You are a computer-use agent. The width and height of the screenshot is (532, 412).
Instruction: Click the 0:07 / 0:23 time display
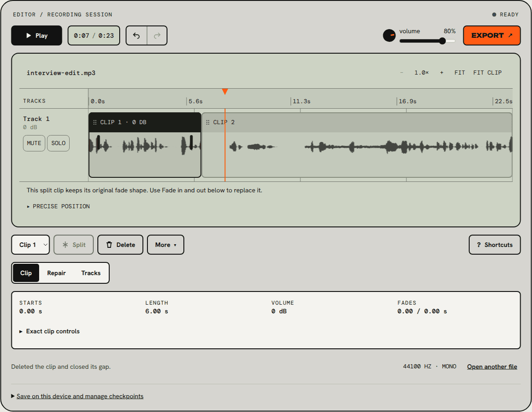(x=94, y=35)
